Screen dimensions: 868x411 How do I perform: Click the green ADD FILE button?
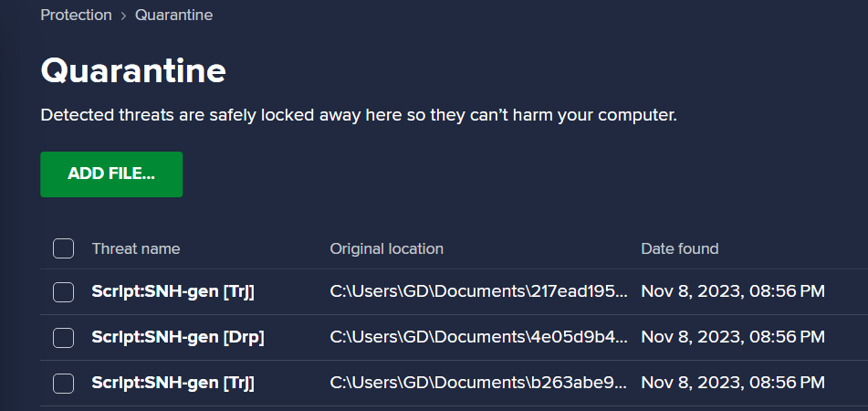111,174
